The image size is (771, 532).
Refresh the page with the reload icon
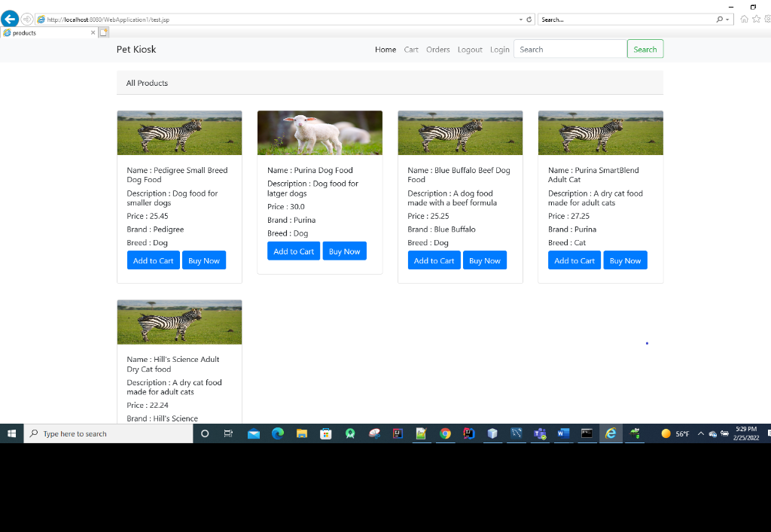(529, 20)
